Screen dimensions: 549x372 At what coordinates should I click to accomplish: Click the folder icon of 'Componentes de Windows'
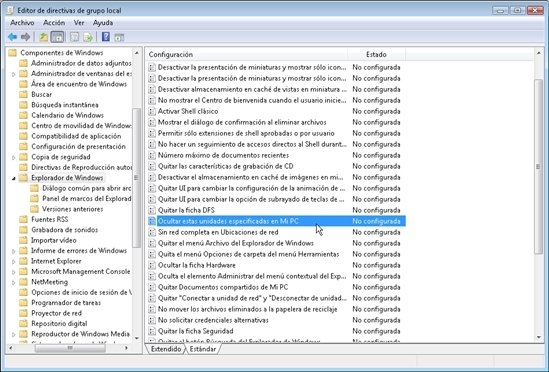[13, 53]
